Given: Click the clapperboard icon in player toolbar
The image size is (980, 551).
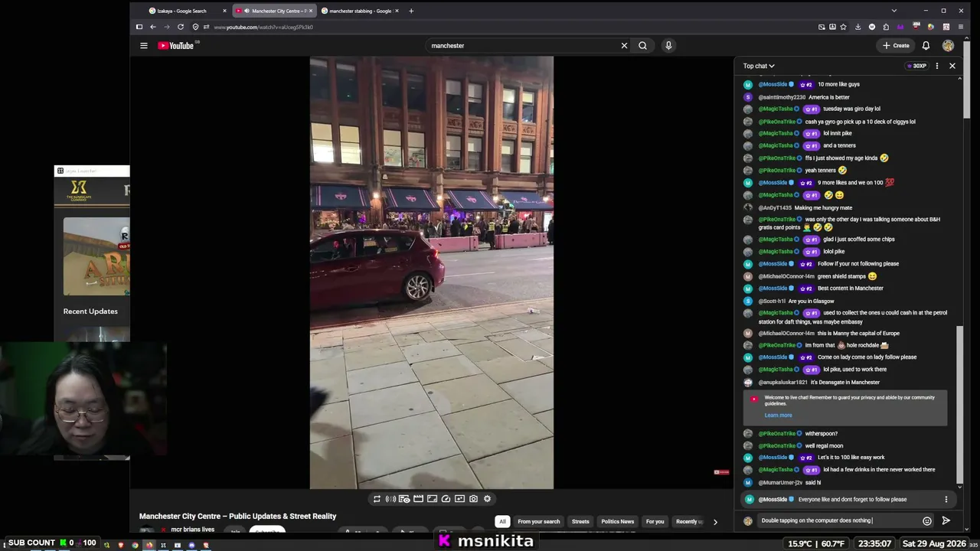Looking at the screenshot, I should tap(418, 499).
